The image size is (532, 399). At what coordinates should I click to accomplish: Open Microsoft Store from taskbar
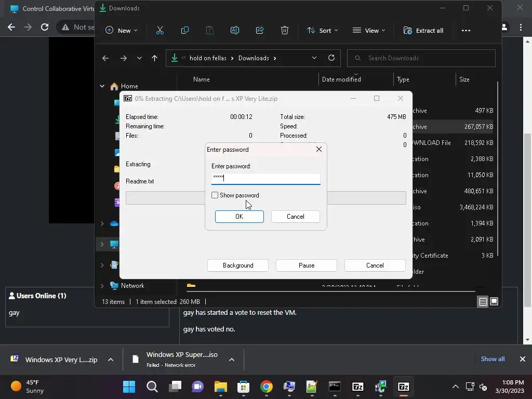point(243,387)
